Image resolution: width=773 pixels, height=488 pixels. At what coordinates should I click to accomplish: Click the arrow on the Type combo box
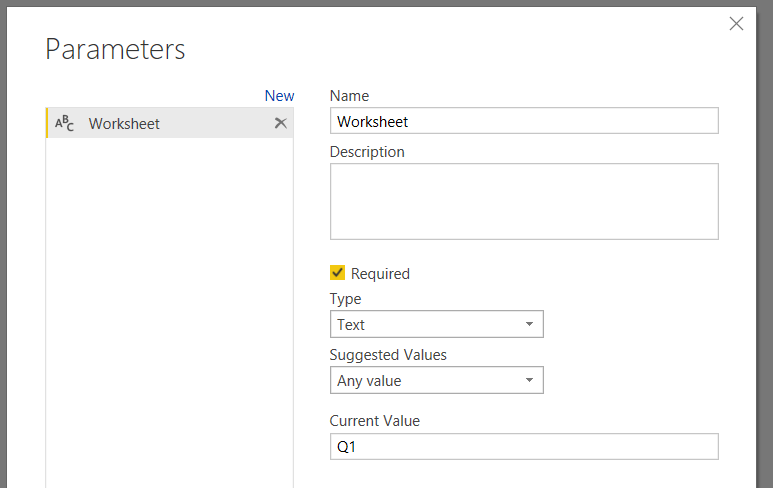[529, 325]
